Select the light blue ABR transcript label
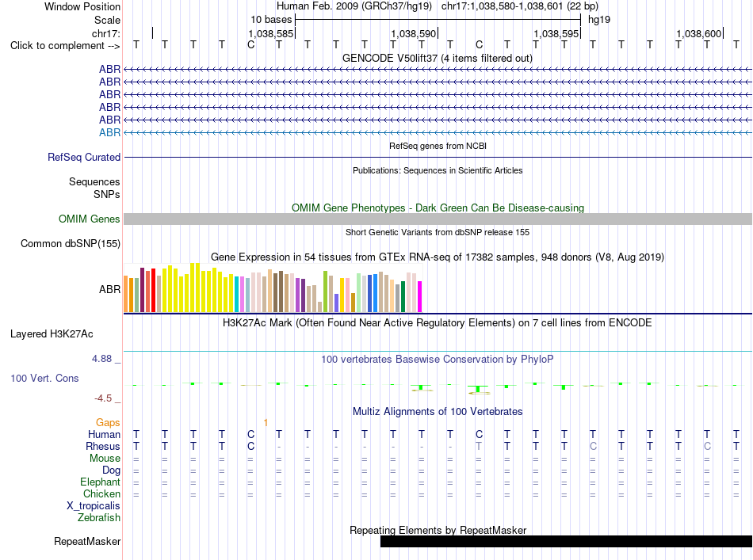The image size is (753, 560). (x=109, y=132)
